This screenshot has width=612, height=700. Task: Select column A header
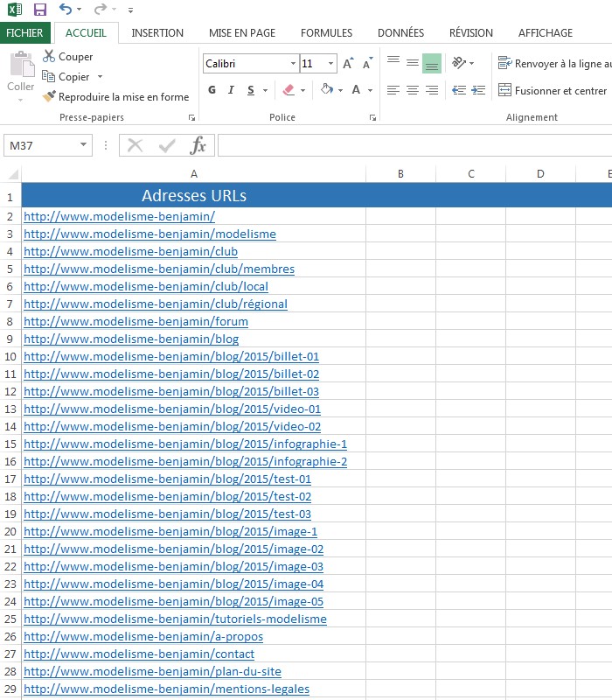[193, 173]
